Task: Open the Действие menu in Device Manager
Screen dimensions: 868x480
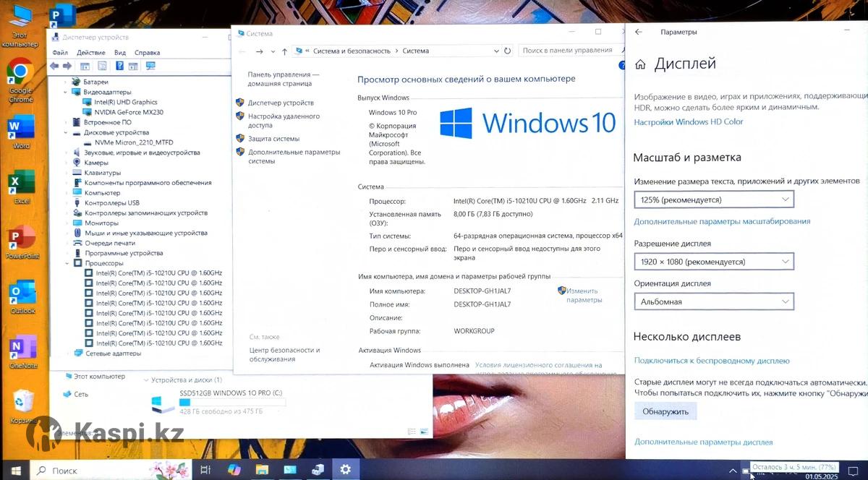Action: coord(91,53)
